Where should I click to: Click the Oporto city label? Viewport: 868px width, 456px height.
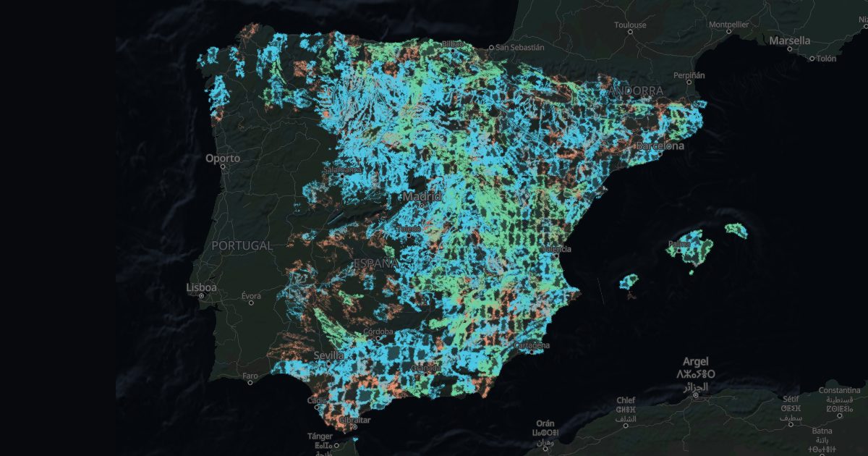(223, 158)
